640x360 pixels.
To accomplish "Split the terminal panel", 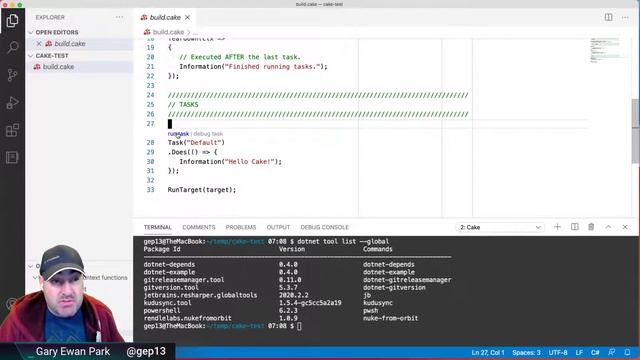I will tap(575, 227).
